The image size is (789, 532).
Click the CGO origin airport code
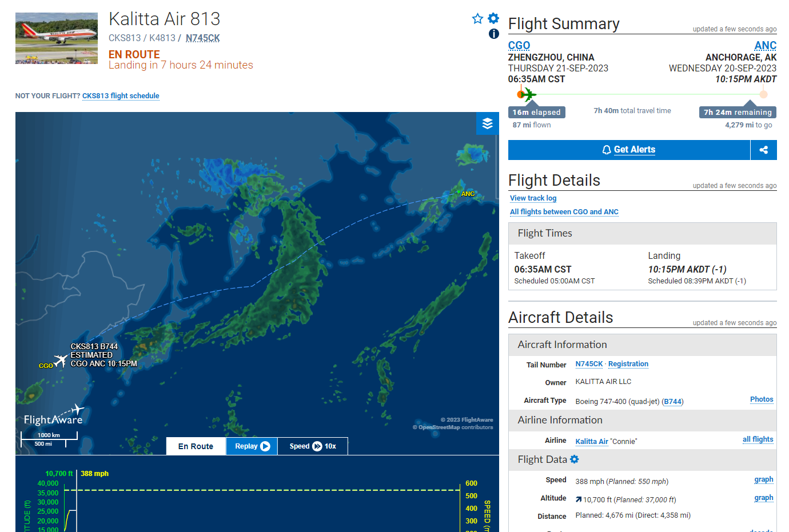coord(519,45)
